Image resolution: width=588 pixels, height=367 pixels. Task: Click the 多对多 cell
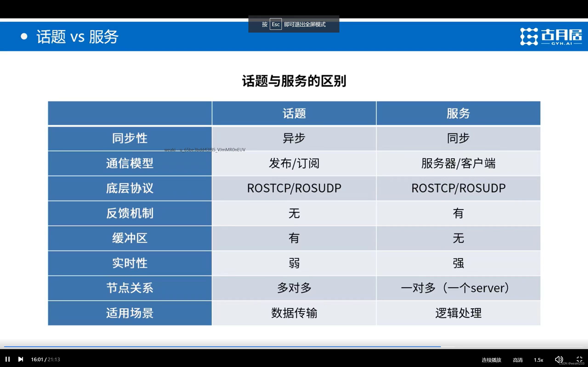[294, 288]
